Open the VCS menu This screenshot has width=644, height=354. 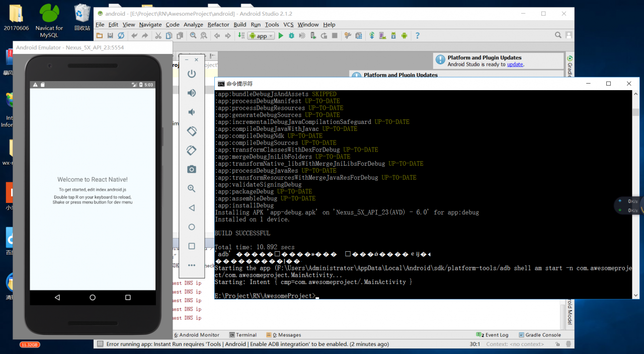point(288,25)
